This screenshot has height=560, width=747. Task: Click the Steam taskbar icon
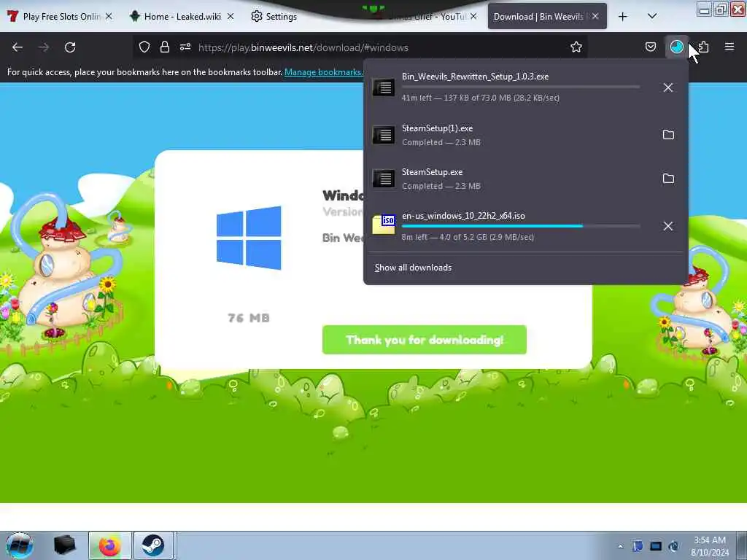tap(153, 545)
